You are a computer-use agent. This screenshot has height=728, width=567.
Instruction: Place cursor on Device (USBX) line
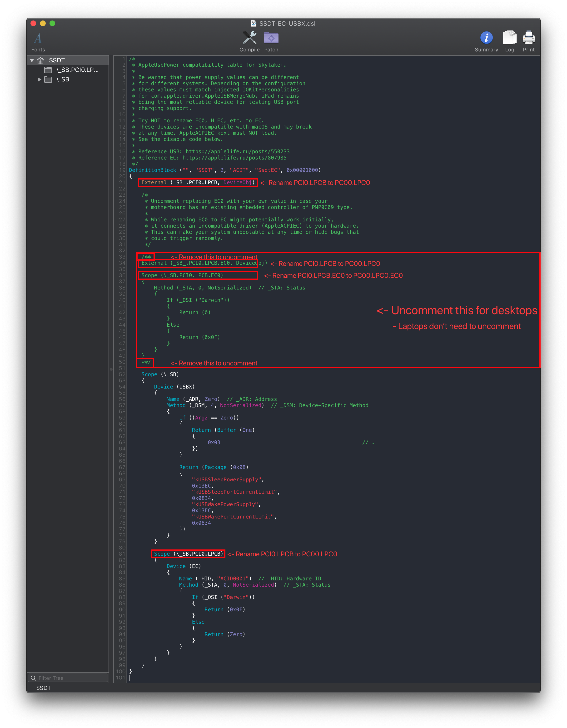174,387
